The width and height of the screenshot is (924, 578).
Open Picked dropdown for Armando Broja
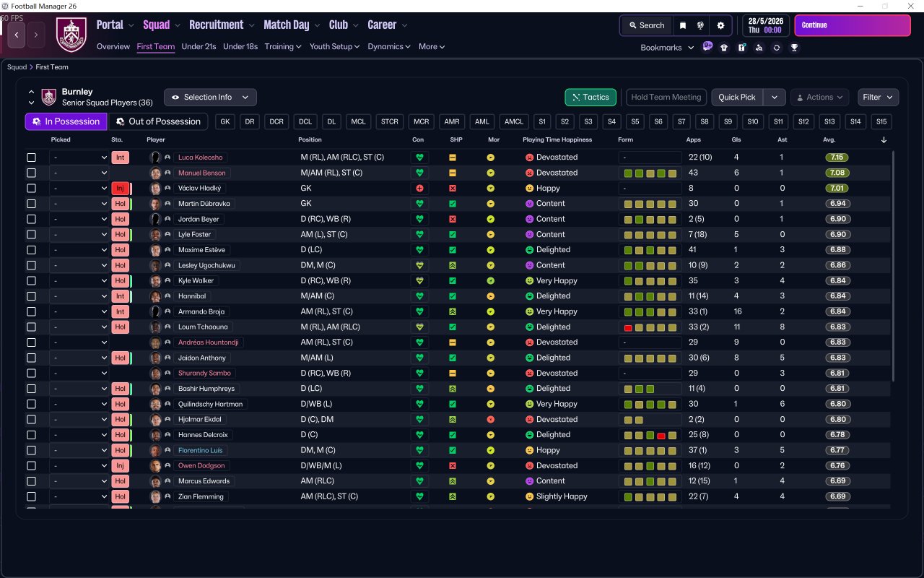79,312
